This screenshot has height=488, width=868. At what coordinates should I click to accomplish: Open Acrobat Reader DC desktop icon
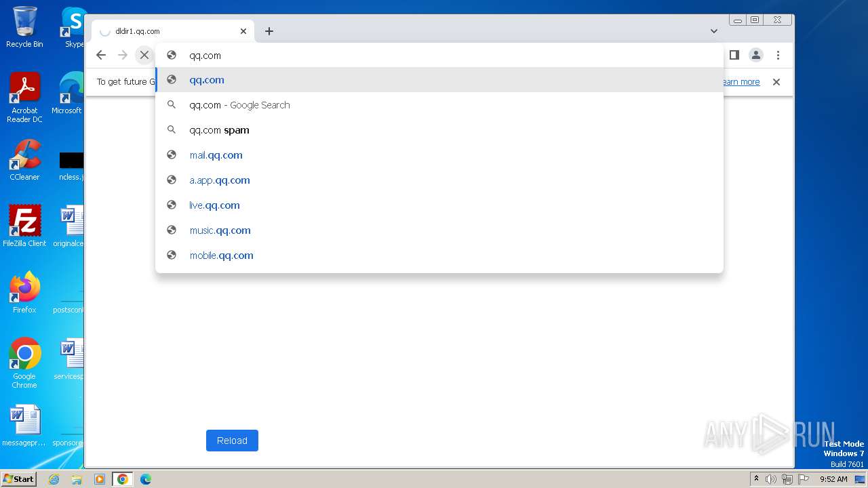pos(24,98)
